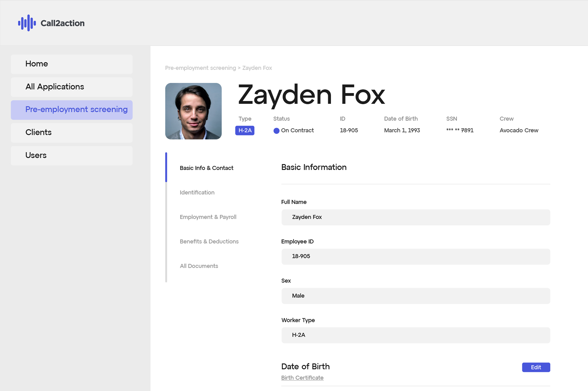Screen dimensions: 588x391
Task: Click the Worker Type field
Action: tap(415, 335)
